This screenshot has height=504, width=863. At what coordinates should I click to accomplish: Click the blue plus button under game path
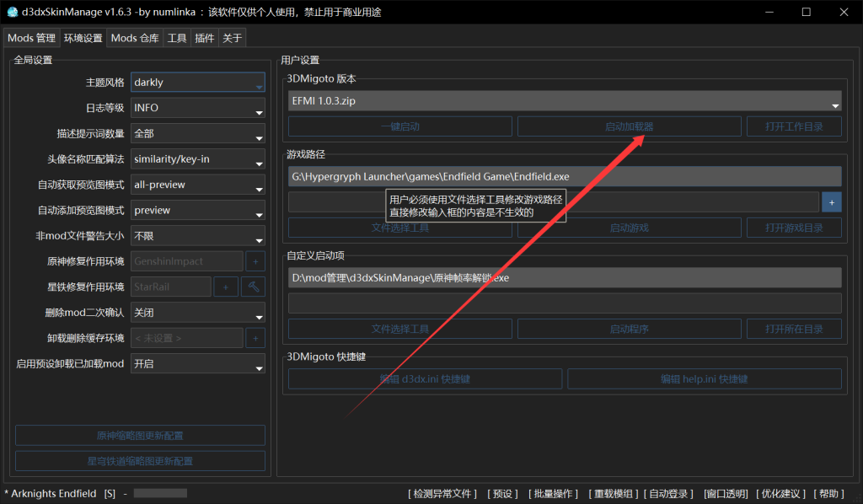click(x=831, y=202)
